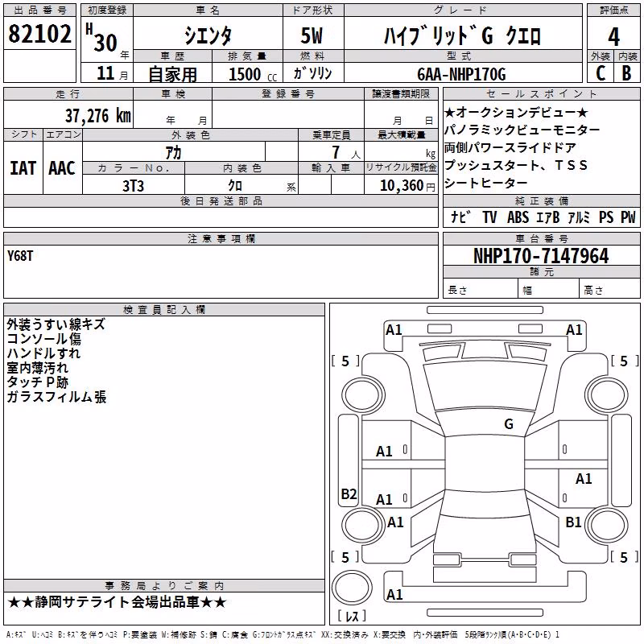
Task: Select exterior color アカ
Action: click(x=173, y=153)
